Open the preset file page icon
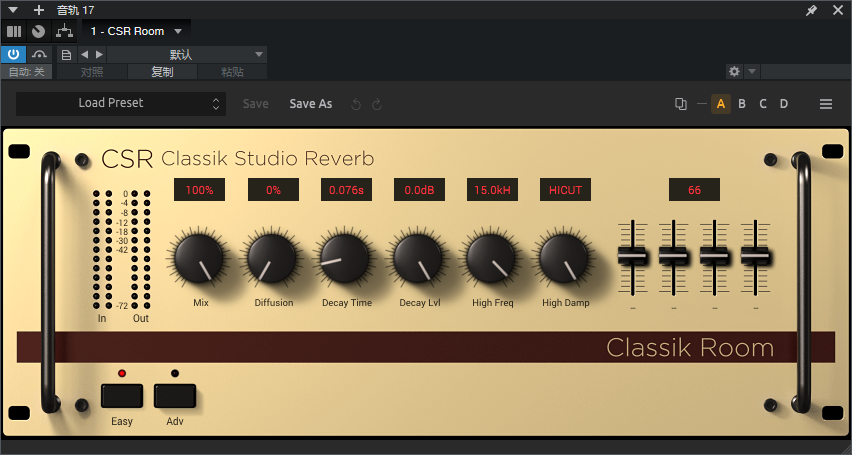Image resolution: width=852 pixels, height=455 pixels. (66, 54)
